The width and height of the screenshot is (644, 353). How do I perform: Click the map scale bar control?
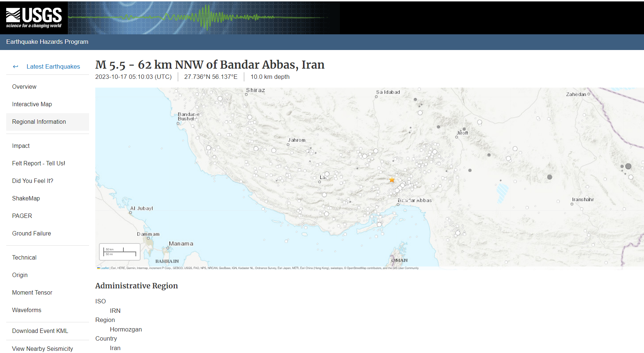pyautogui.click(x=120, y=252)
